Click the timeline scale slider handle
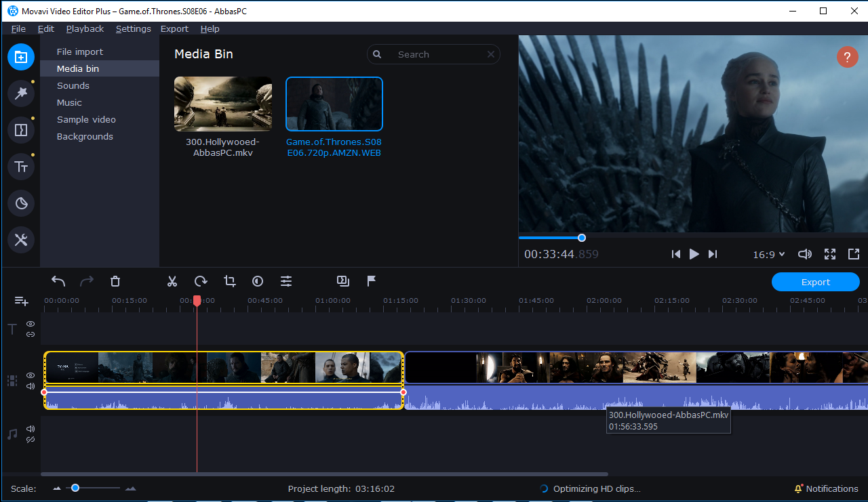Viewport: 868px width, 502px height. click(x=75, y=488)
